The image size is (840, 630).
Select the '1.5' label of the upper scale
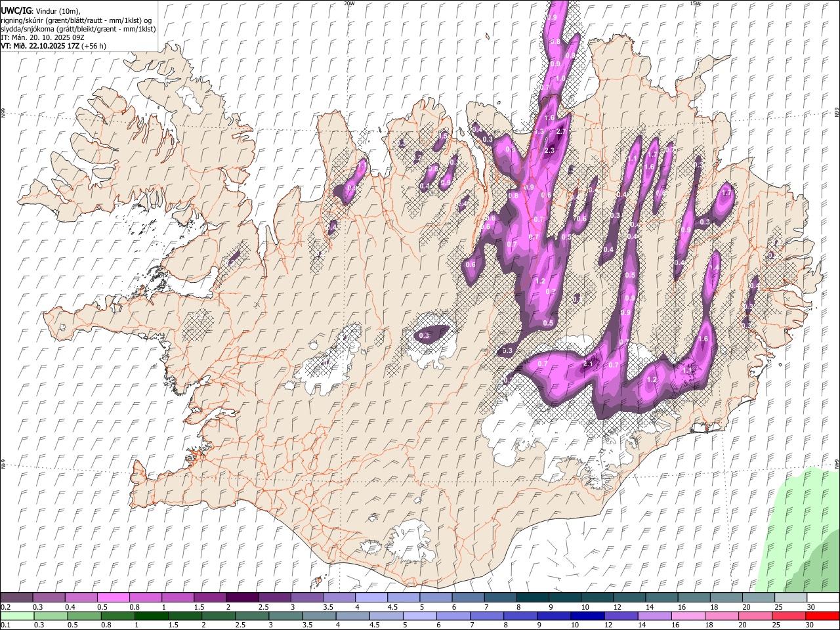(x=198, y=607)
